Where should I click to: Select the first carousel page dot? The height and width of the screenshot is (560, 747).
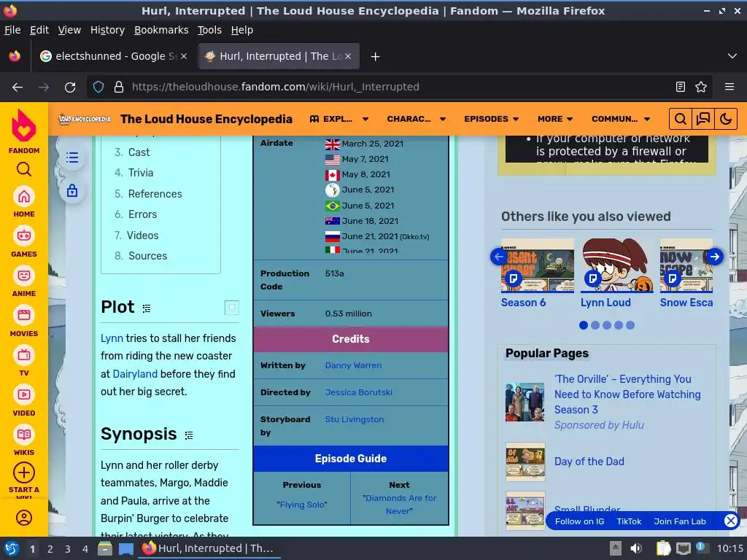tap(583, 325)
